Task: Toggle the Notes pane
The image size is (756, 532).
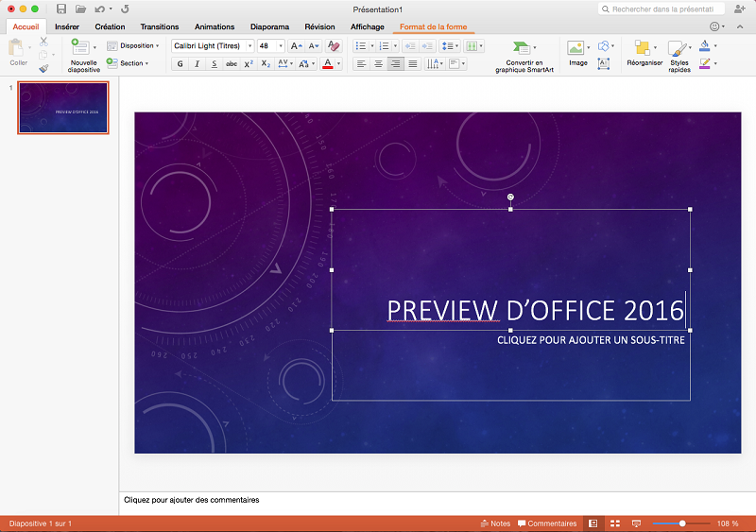Action: click(495, 523)
